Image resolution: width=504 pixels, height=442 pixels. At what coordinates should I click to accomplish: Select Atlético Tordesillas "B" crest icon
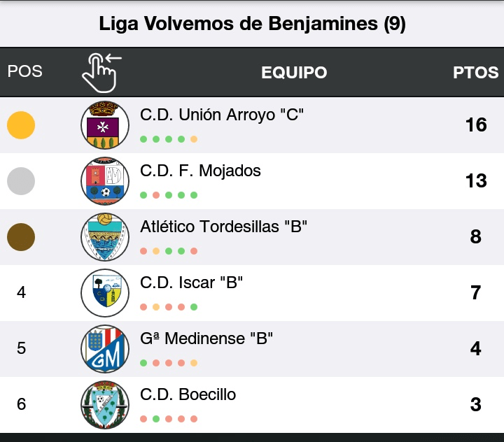105,237
